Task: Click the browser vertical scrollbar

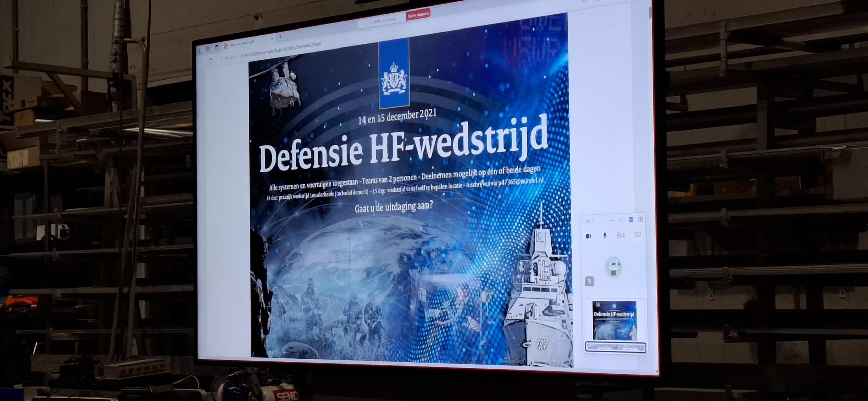Action: coord(650,12)
